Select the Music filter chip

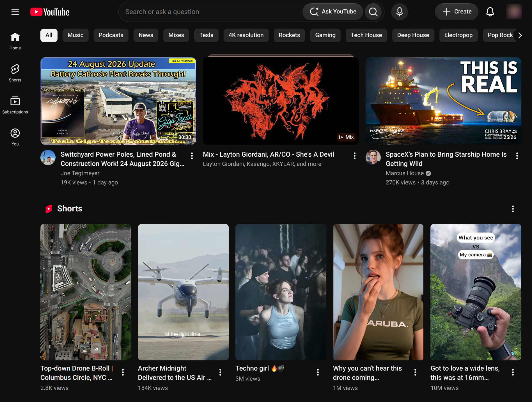point(75,35)
